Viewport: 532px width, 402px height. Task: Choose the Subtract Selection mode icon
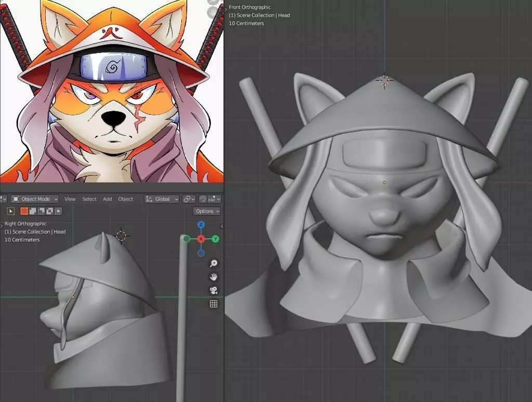41,211
